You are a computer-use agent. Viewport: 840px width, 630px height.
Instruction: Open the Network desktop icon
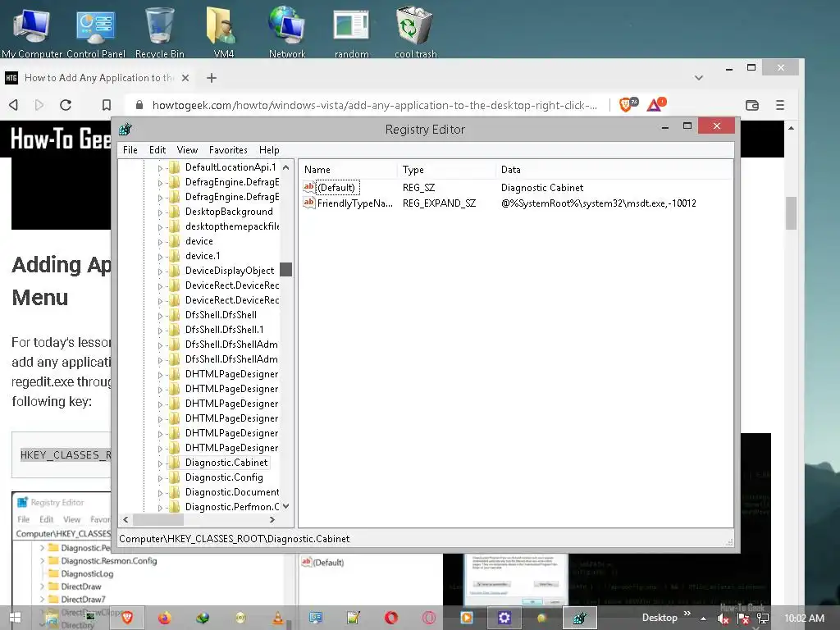point(287,31)
